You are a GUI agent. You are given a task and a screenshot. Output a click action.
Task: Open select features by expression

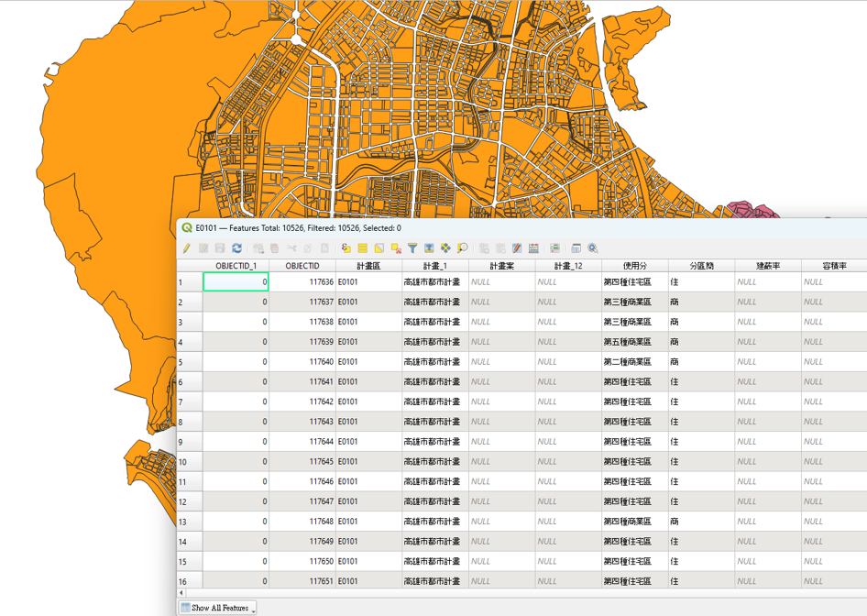[x=346, y=248]
